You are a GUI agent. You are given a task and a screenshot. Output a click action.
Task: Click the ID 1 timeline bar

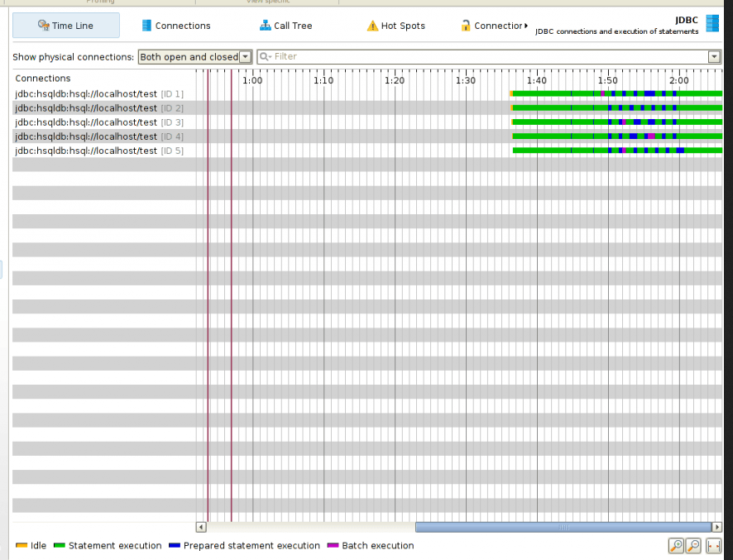(x=616, y=93)
